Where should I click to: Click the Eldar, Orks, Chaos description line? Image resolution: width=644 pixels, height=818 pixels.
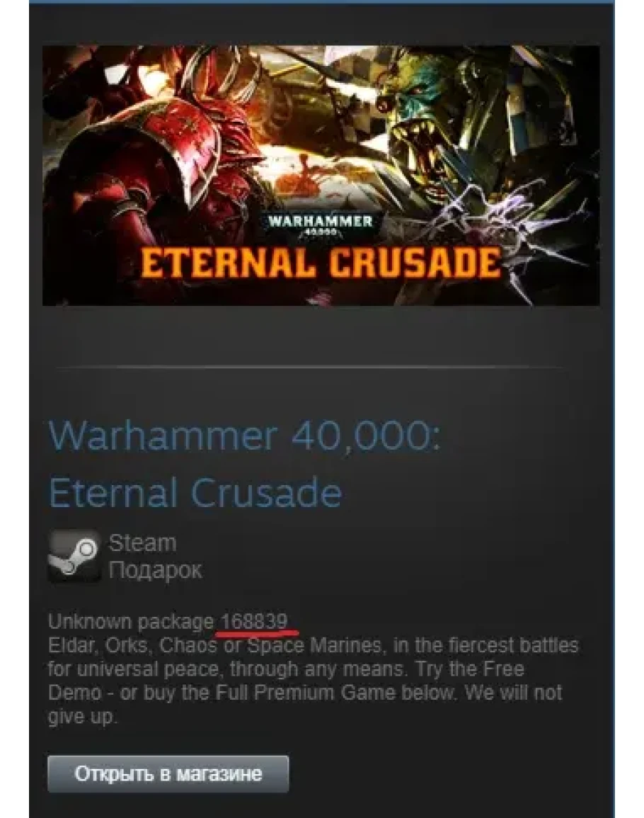click(x=314, y=646)
